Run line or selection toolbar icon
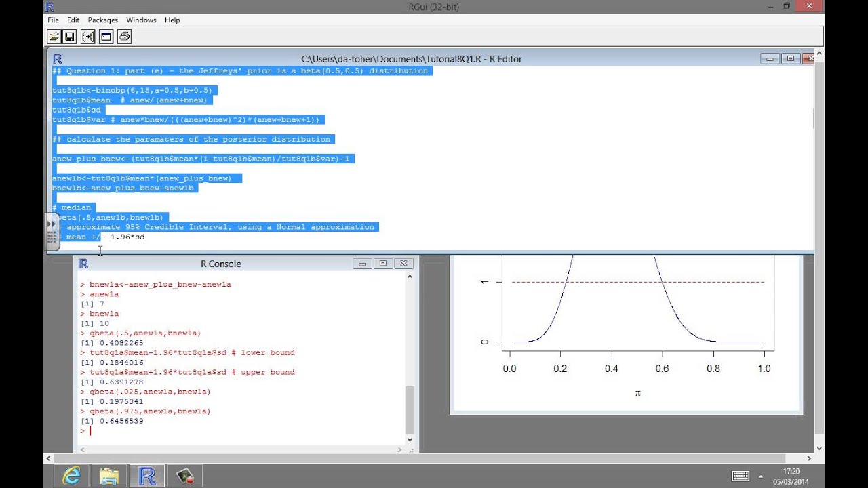 (x=88, y=37)
